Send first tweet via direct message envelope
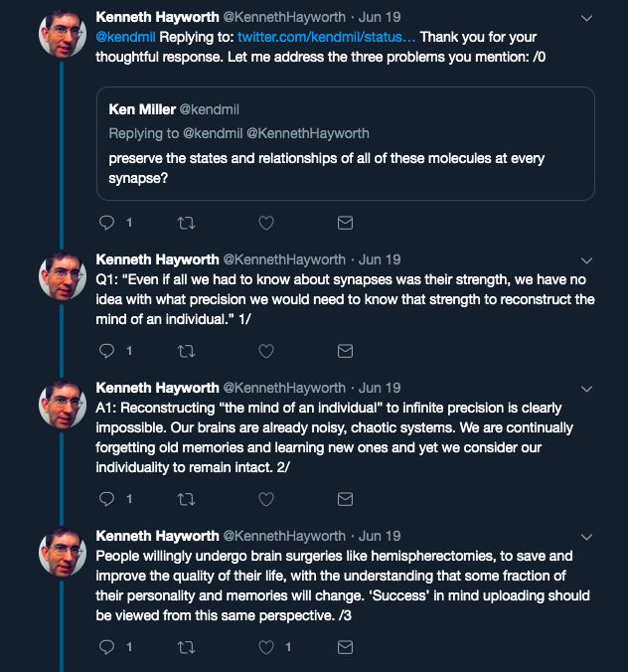The width and height of the screenshot is (628, 672). tap(345, 223)
